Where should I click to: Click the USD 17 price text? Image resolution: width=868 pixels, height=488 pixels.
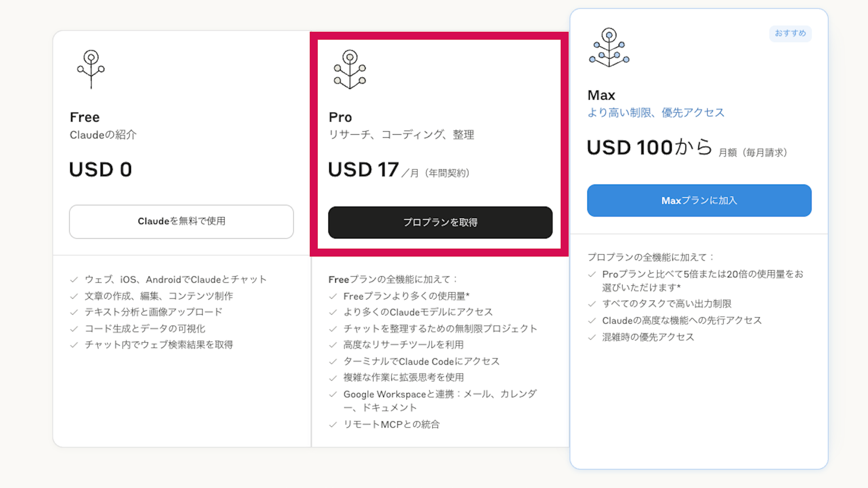(x=363, y=169)
